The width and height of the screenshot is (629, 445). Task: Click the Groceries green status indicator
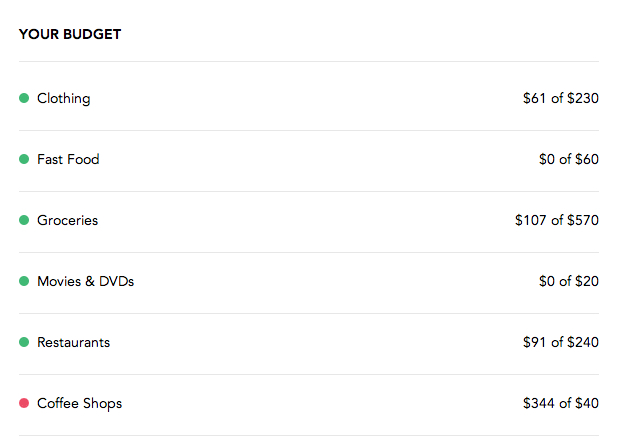pos(24,220)
